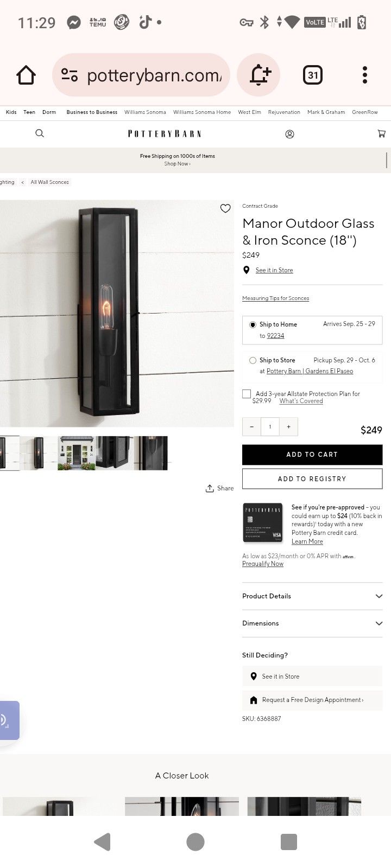Open the West Elm brand tab

coord(249,112)
